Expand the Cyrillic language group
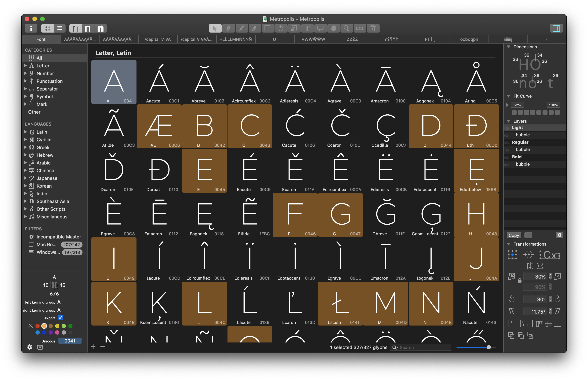Screen dimensions: 588x381 tap(25, 139)
